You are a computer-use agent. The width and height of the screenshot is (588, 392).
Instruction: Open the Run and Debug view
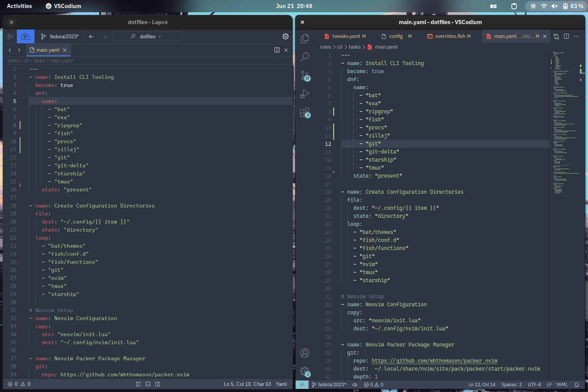[305, 94]
